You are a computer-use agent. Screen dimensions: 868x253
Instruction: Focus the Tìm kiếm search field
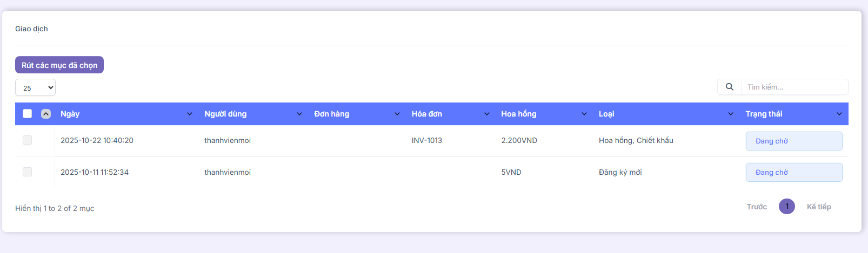793,87
